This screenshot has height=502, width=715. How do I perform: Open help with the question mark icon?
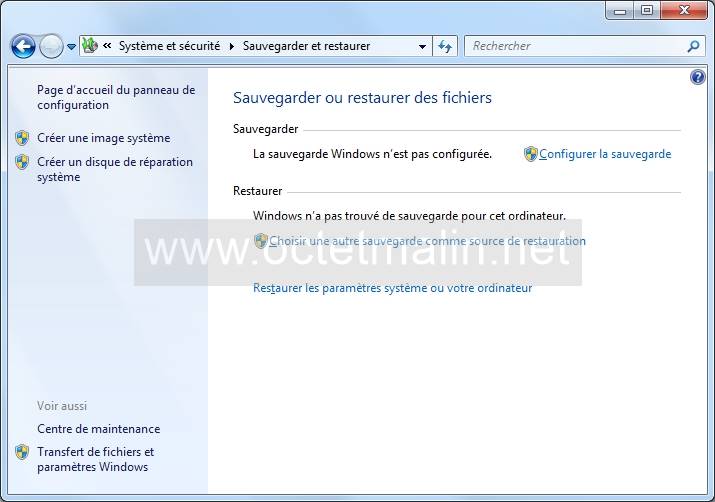[x=698, y=77]
